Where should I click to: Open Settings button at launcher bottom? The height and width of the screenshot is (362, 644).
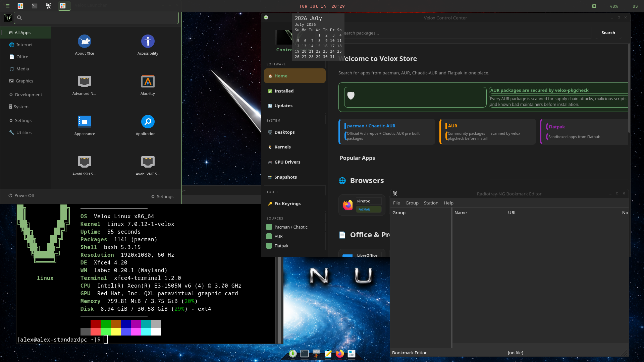[162, 196]
